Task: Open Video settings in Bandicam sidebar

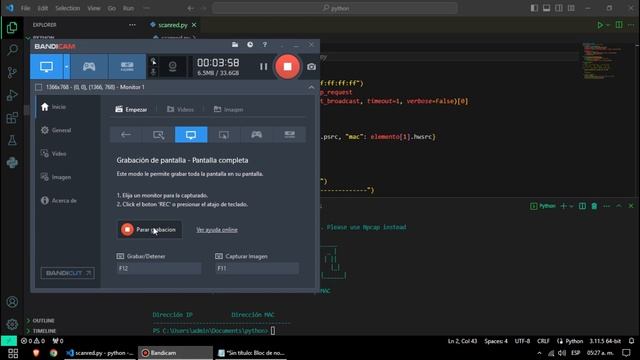Action: [x=53, y=154]
